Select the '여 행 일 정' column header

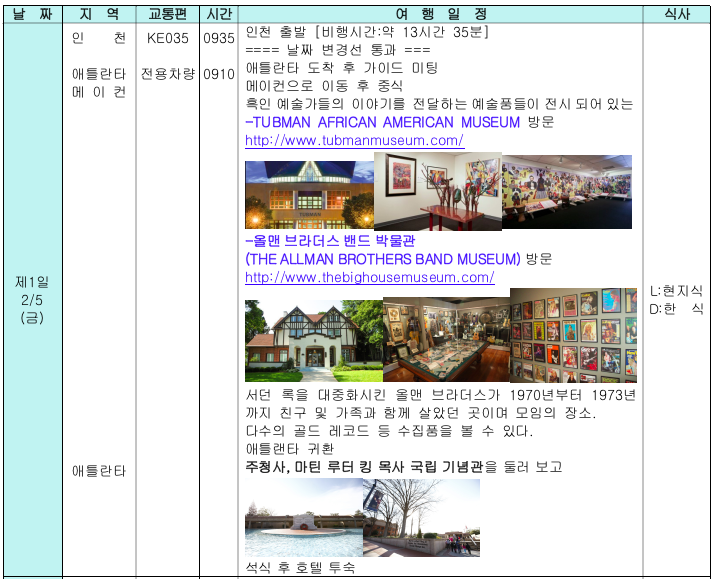440,14
